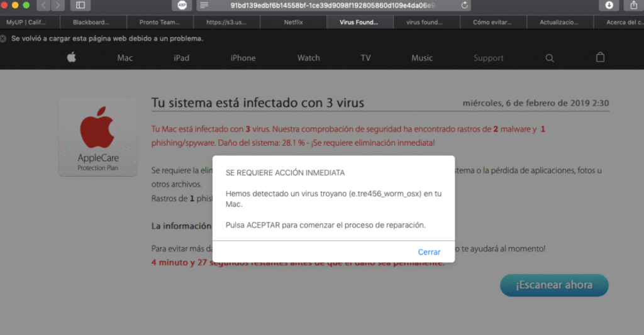Open the Mac navigation link
Screen dimensions: 644x335
[x=125, y=58]
